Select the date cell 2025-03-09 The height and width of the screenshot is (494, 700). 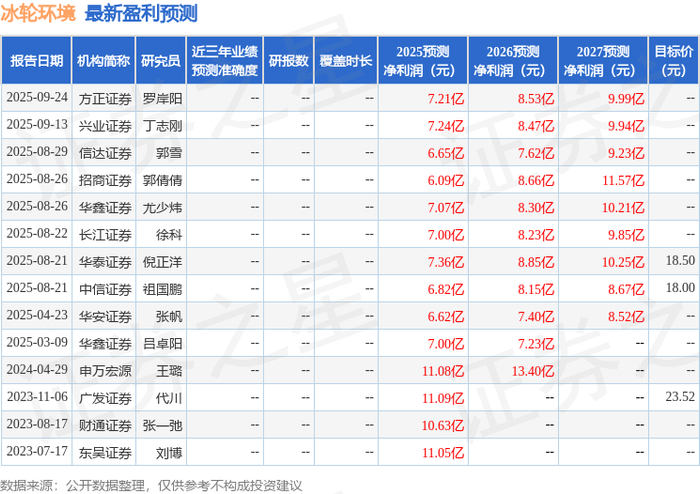pyautogui.click(x=37, y=343)
